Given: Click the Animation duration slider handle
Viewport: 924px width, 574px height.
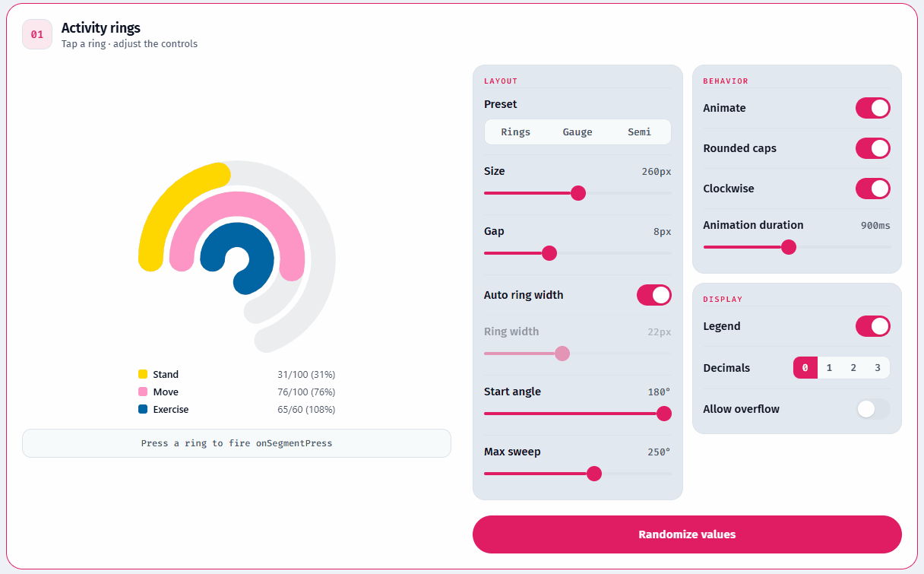Looking at the screenshot, I should (x=789, y=247).
